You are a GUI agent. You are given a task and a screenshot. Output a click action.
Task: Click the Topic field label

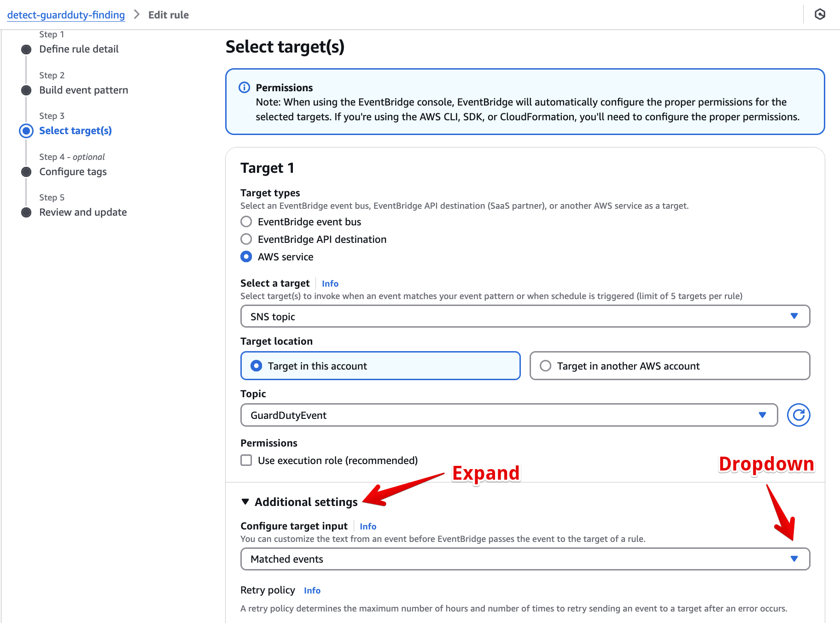(x=253, y=394)
